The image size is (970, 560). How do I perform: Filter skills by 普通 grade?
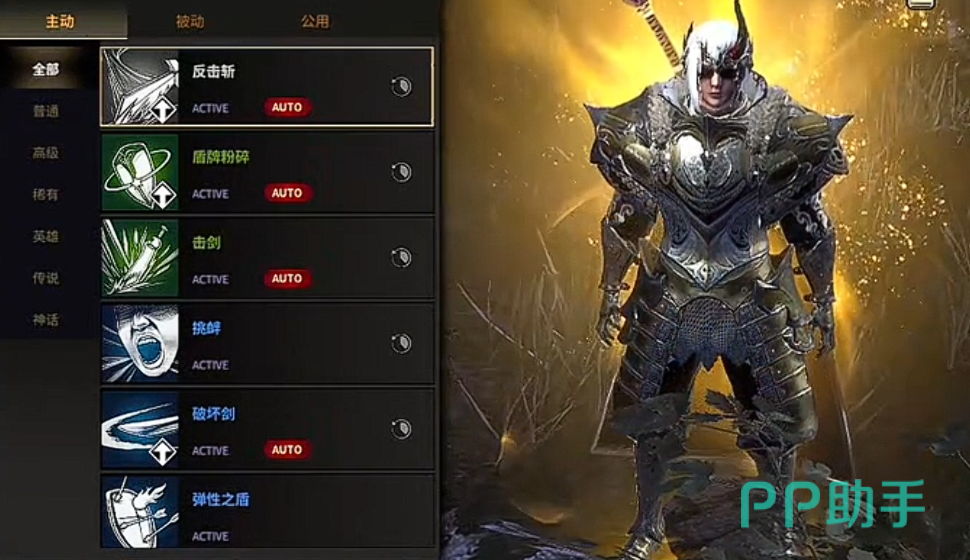(46, 111)
